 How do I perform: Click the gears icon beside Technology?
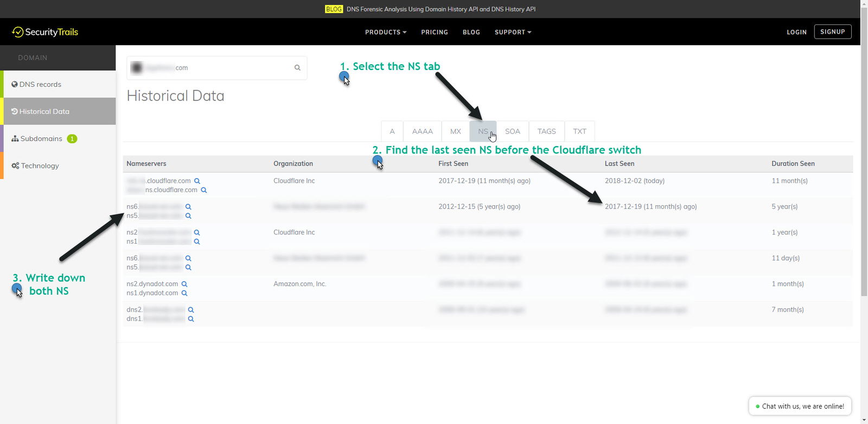pyautogui.click(x=15, y=166)
